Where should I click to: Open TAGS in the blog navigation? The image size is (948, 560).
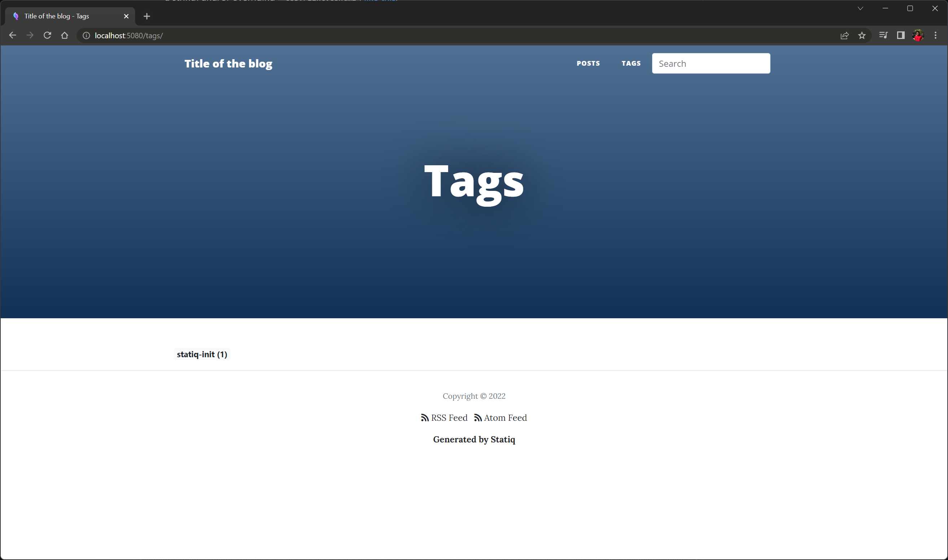(x=631, y=64)
